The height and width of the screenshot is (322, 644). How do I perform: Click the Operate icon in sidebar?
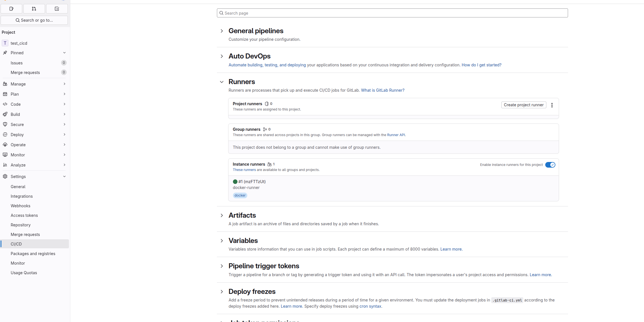pos(5,145)
